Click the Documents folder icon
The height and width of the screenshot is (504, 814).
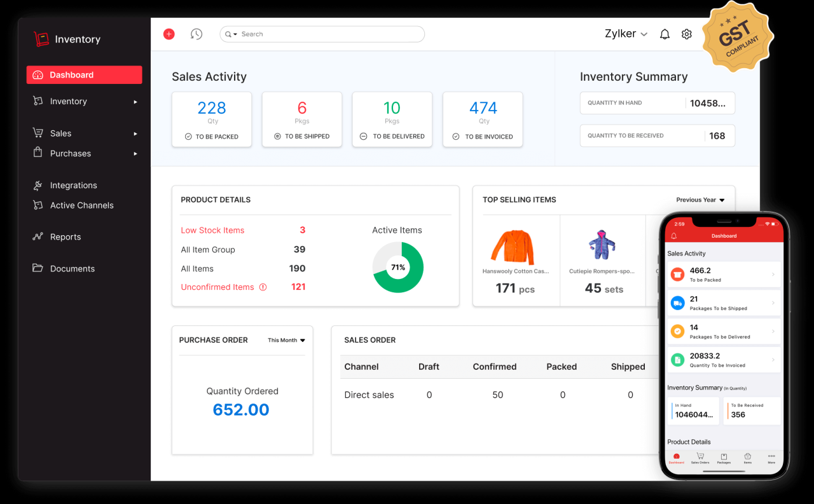pos(38,268)
